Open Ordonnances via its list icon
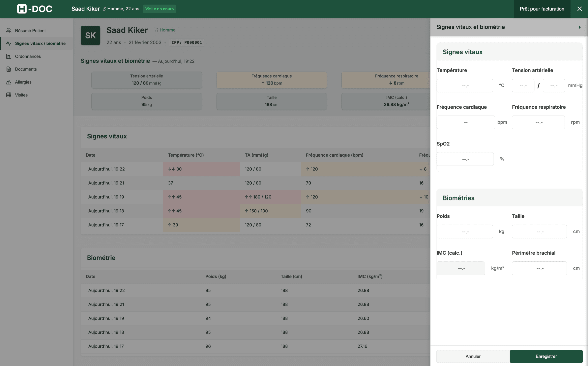 [9, 56]
